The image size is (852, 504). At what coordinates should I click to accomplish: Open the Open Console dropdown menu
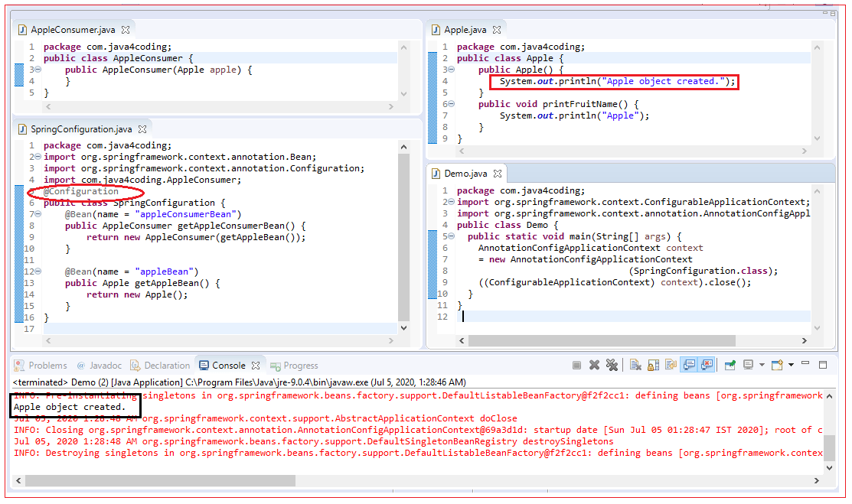791,365
